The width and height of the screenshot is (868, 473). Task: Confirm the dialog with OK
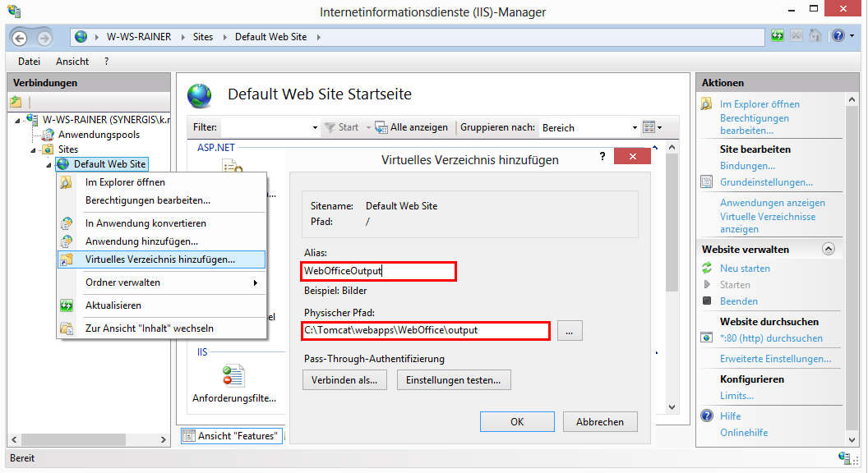point(516,420)
